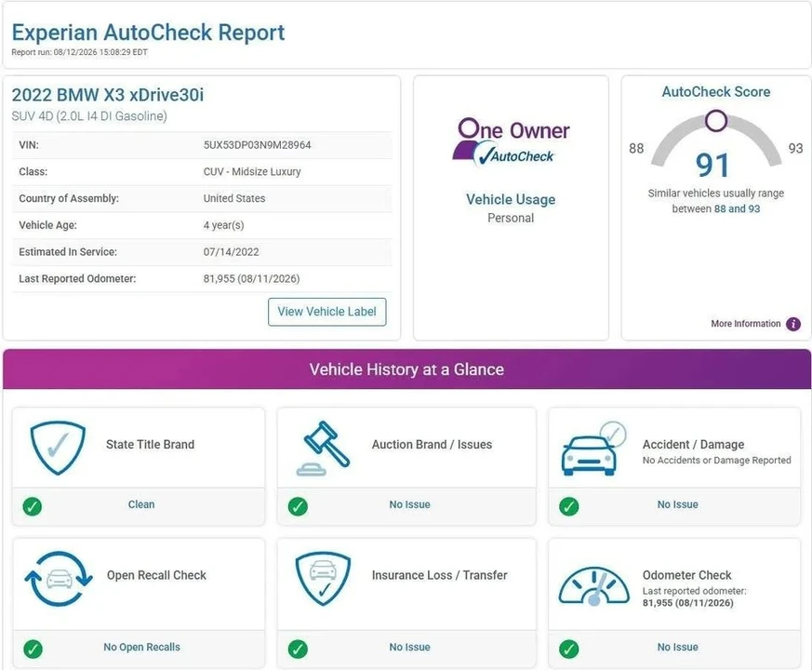The width and height of the screenshot is (812, 670).
Task: Click green checkmark beside Clean status
Action: coord(33,505)
